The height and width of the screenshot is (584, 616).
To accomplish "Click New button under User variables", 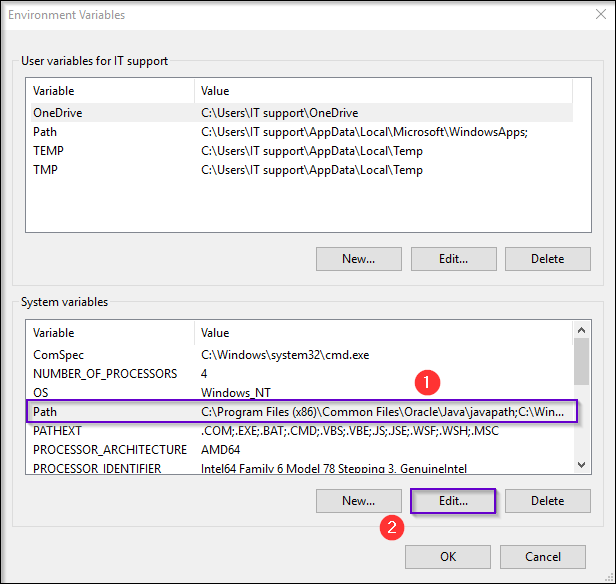I will tap(358, 258).
